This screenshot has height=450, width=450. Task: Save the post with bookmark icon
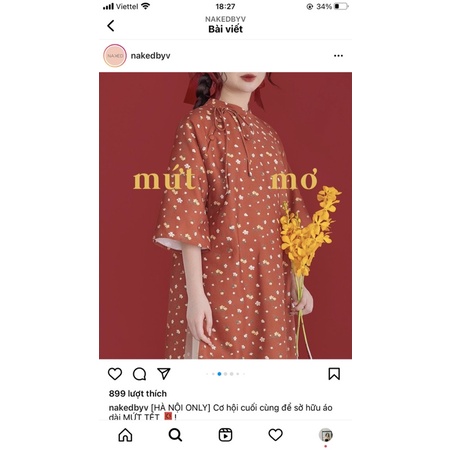coord(334,374)
